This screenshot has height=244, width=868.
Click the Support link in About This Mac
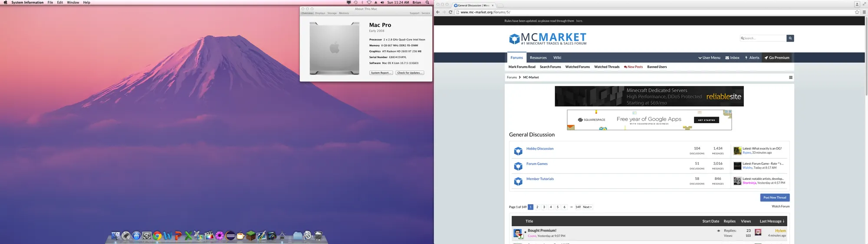pos(414,13)
